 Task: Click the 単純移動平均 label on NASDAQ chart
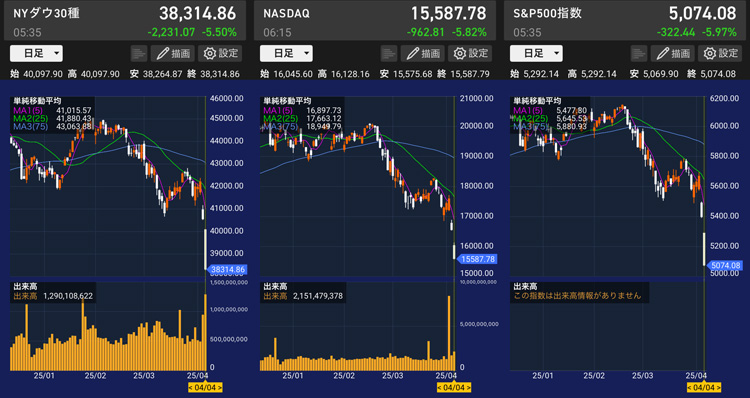point(287,101)
